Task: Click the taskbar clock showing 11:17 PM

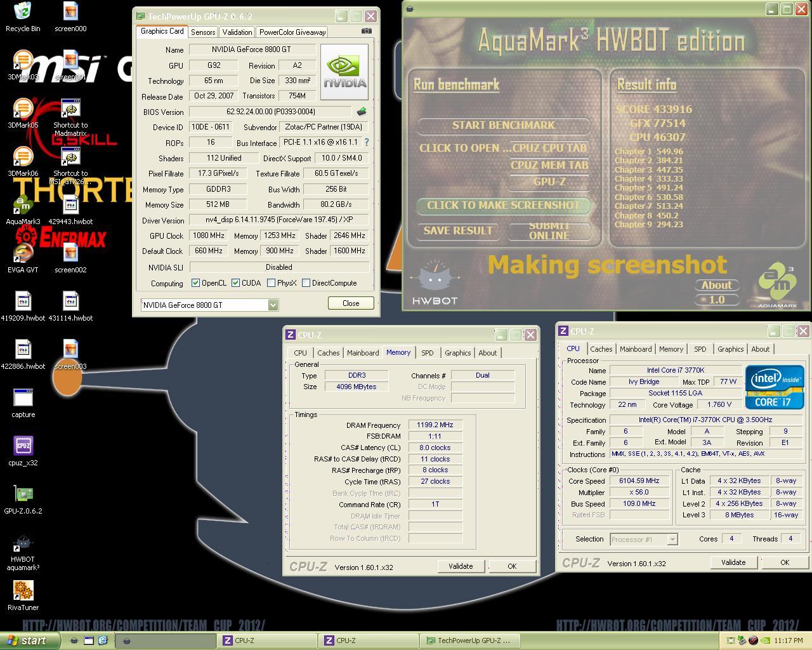Action: (x=789, y=640)
